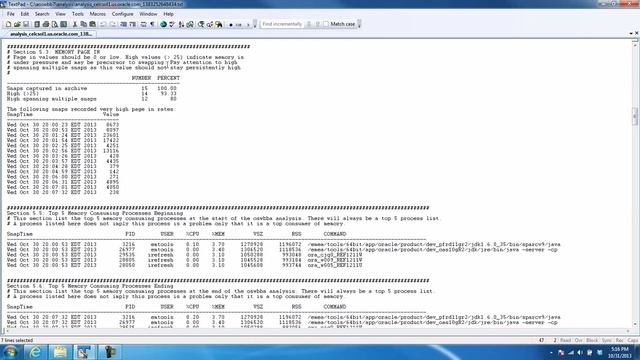
Task: Run the spelling check icon
Action: (172, 24)
